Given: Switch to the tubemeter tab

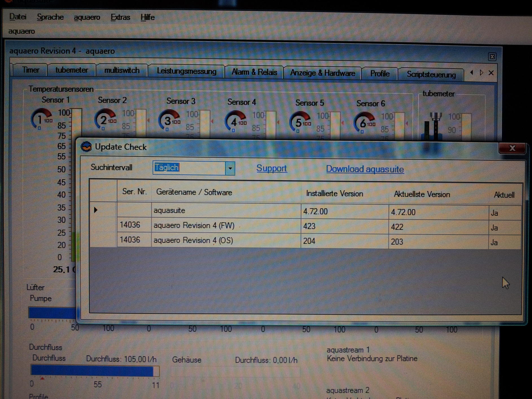Looking at the screenshot, I should click(x=71, y=70).
